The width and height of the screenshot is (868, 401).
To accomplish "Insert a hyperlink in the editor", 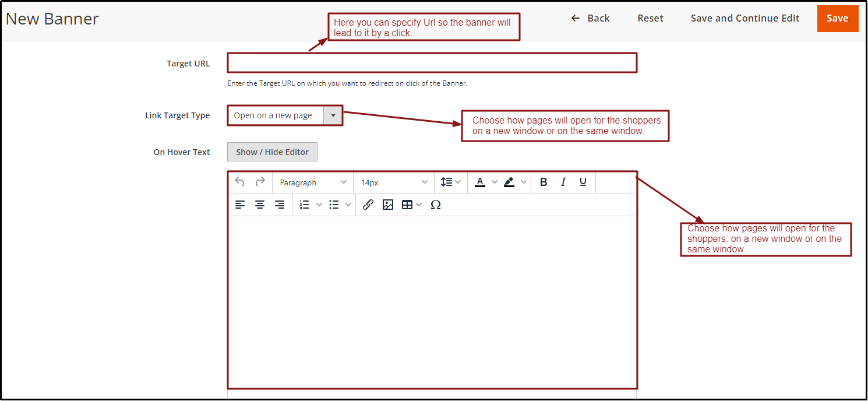I will tap(368, 205).
